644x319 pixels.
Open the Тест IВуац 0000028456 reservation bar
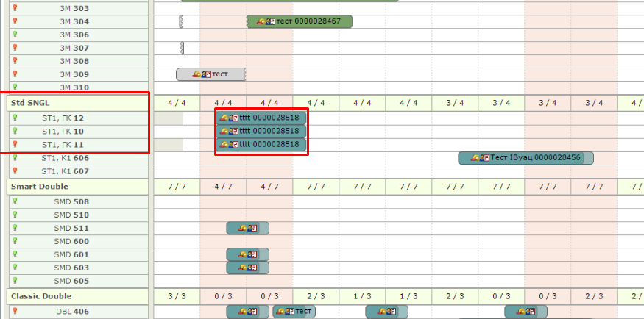tap(526, 158)
